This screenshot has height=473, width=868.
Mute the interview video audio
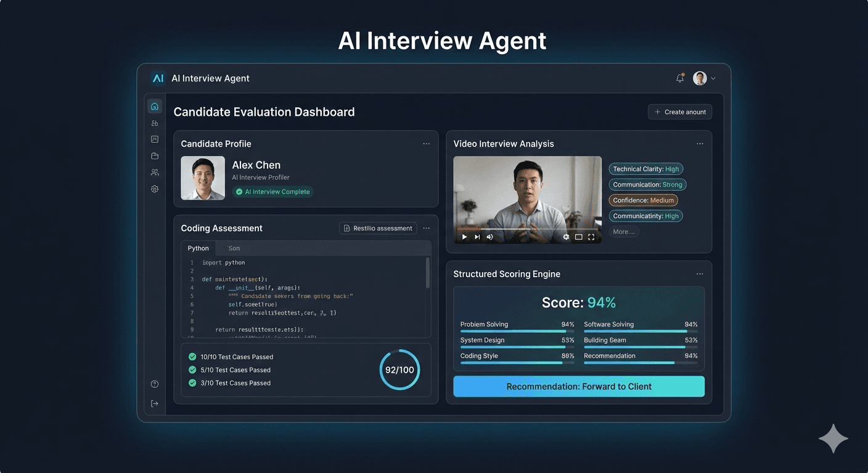pyautogui.click(x=489, y=236)
